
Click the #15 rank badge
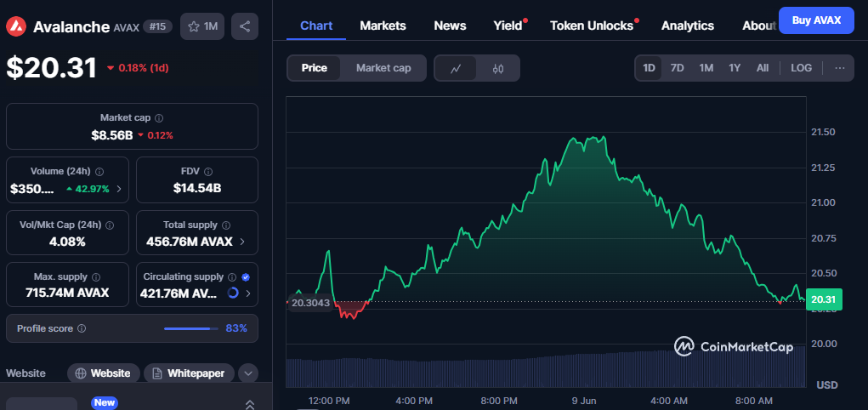click(x=158, y=26)
